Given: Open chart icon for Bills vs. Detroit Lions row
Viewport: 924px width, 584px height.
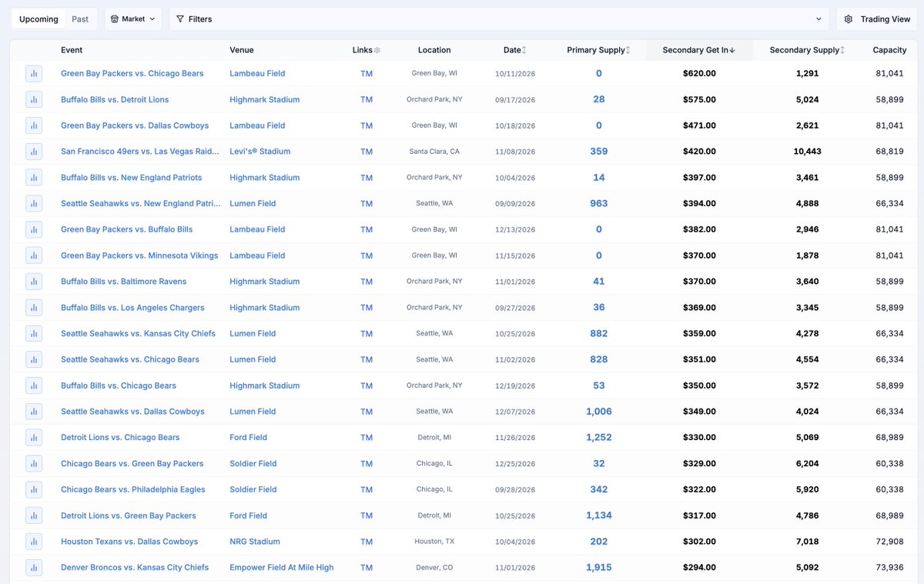Looking at the screenshot, I should point(34,100).
